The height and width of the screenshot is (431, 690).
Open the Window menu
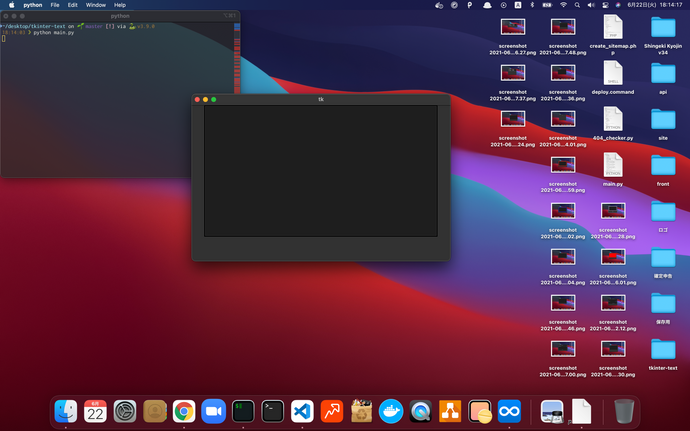tap(95, 5)
